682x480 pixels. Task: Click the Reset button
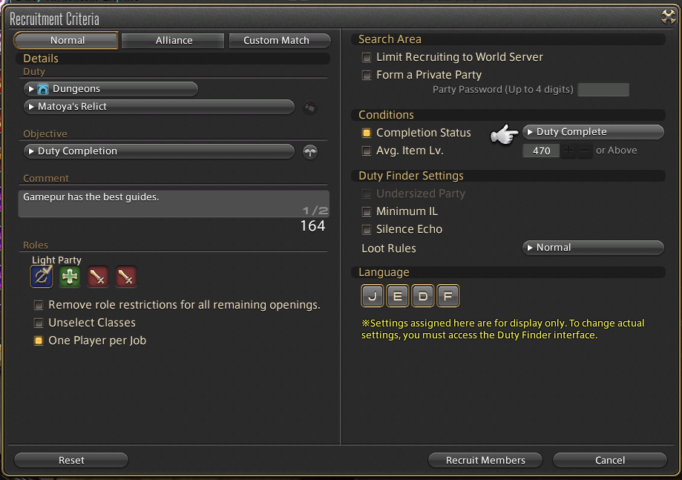pos(71,460)
